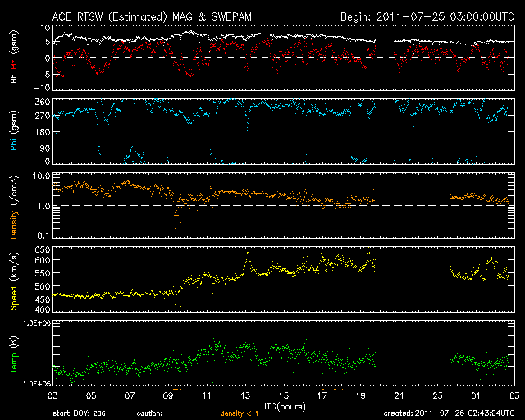
Task: Click the "05" hour label on time axis
Action: point(91,395)
